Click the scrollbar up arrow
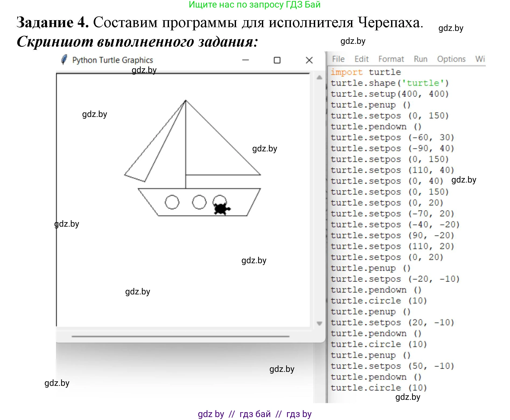The image size is (510, 420). tap(319, 78)
